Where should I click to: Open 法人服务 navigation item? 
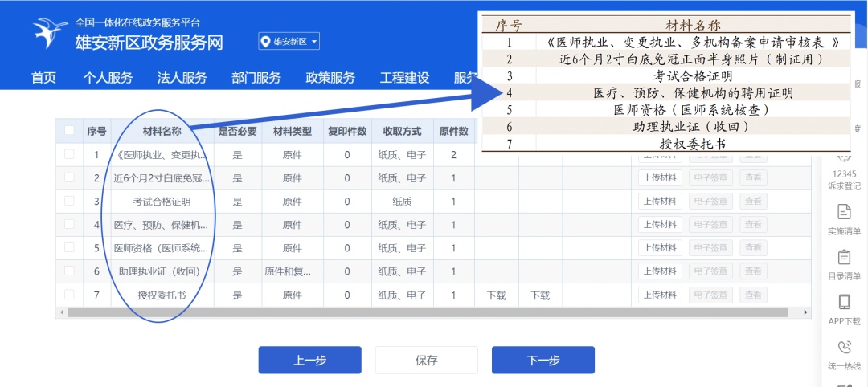(x=182, y=78)
